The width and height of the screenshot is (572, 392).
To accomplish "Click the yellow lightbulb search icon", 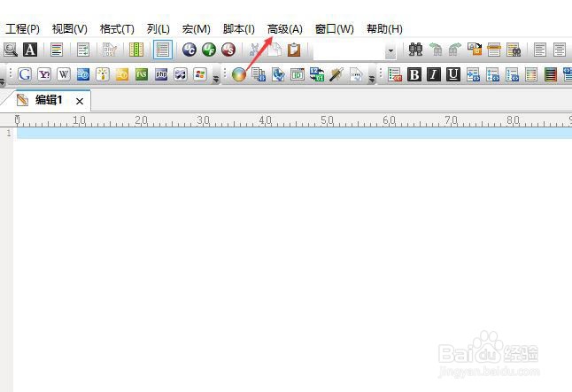I will pos(103,74).
